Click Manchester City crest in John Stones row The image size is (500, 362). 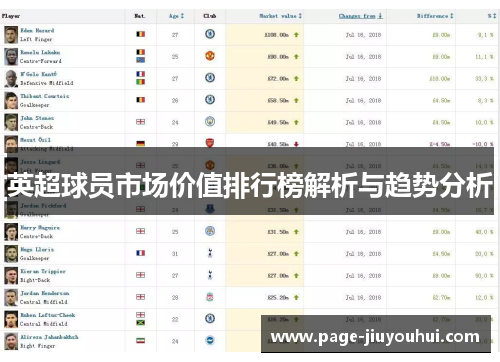210,122
